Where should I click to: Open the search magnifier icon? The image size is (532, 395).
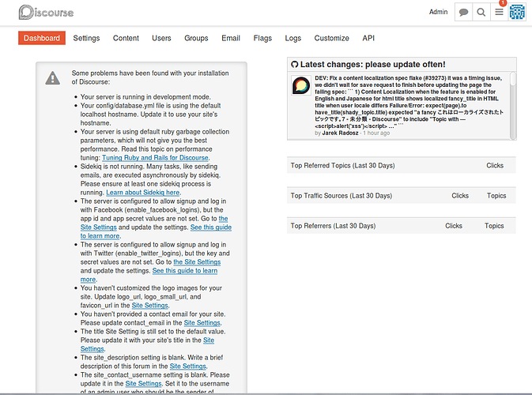pos(481,12)
